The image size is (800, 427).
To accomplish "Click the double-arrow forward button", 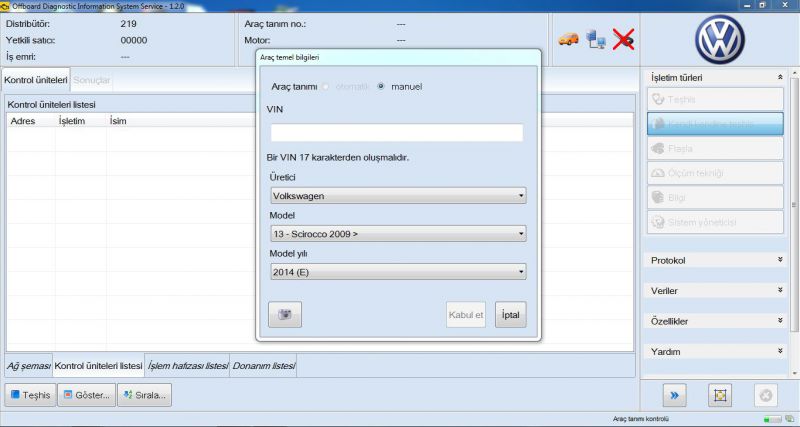I will pos(674,395).
